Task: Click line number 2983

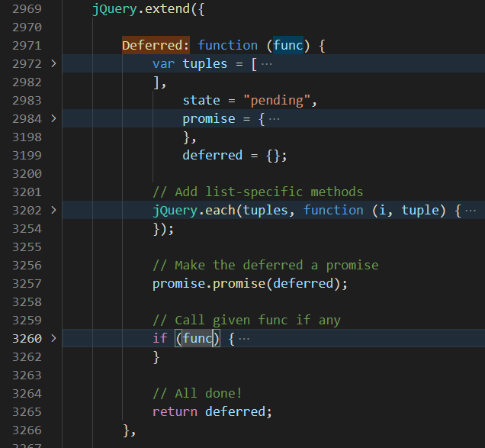Action: pos(27,100)
